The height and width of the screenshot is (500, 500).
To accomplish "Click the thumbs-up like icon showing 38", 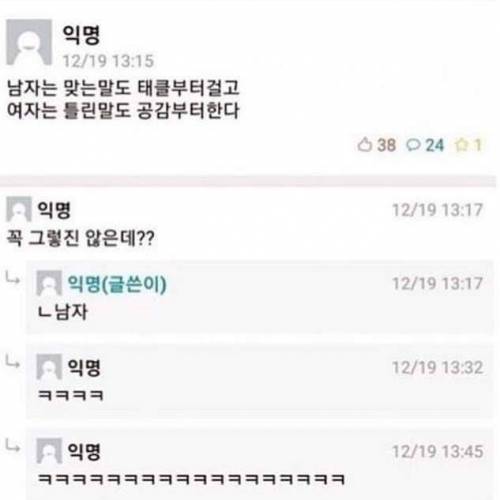I will coord(365,145).
